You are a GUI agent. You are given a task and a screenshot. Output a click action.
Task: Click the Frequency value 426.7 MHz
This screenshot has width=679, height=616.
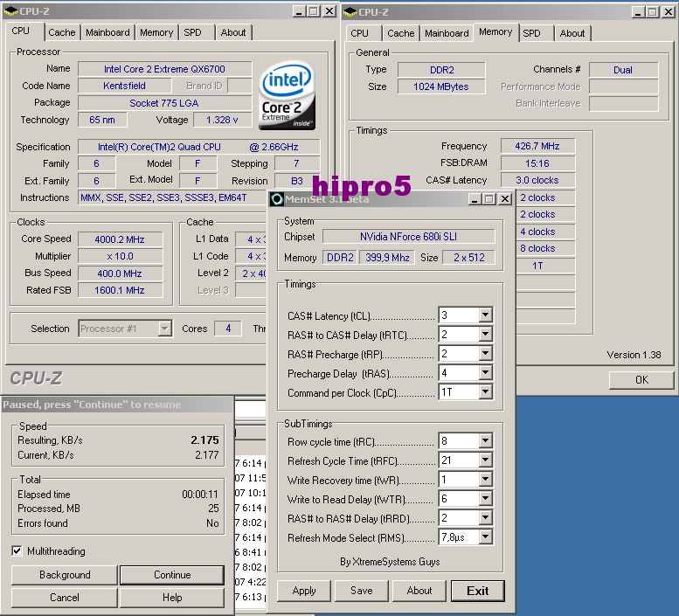(537, 146)
